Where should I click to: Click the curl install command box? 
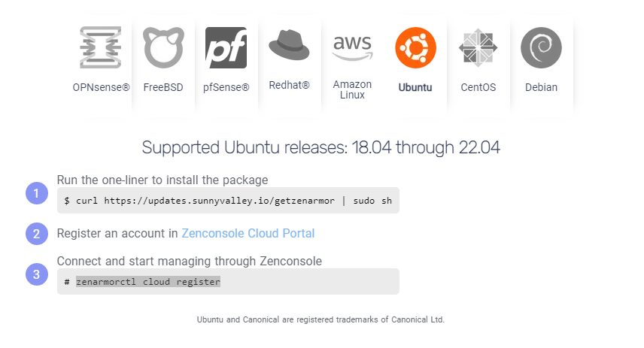pos(228,200)
